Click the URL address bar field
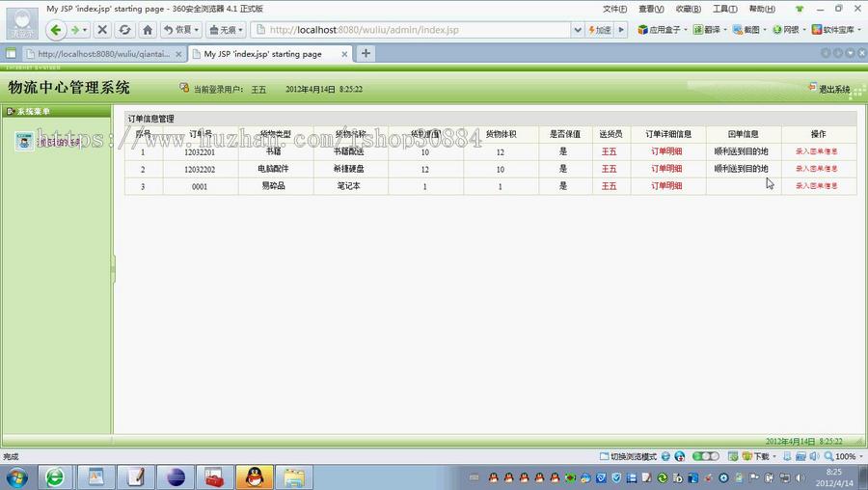868x490 pixels. click(413, 30)
